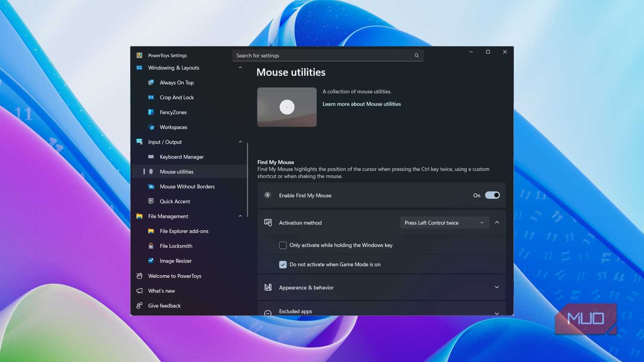Click the Windowing & Layouts icon

[140, 68]
